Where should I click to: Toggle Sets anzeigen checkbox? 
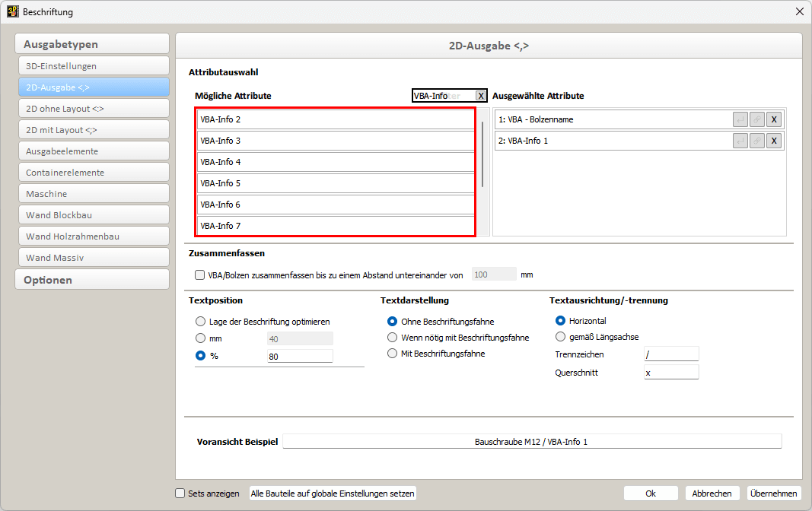click(180, 494)
